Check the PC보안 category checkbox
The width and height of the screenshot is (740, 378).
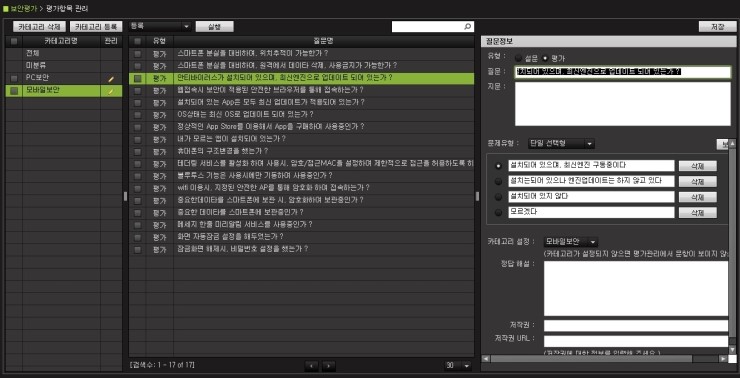tap(14, 78)
